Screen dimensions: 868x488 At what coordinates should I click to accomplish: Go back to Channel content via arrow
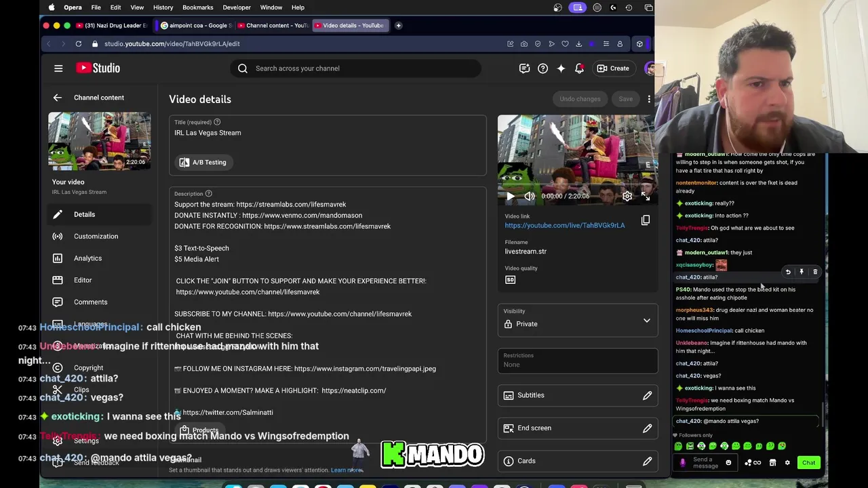pyautogui.click(x=58, y=98)
